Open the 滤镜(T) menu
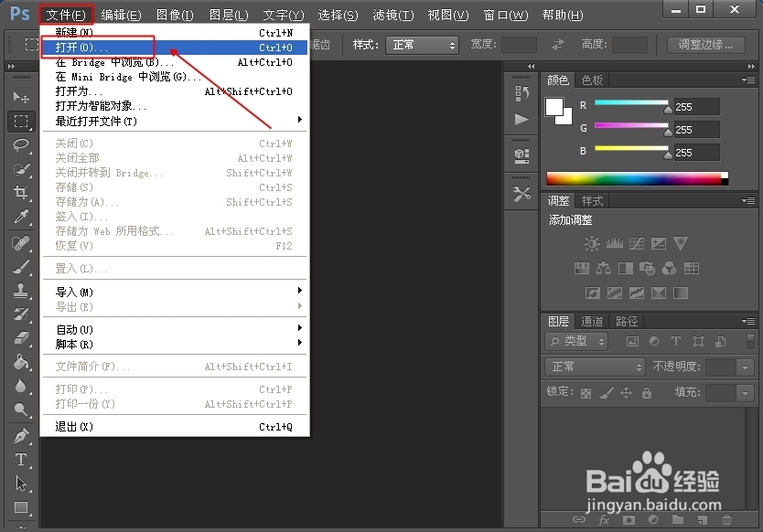Screen dimensions: 763x532 (x=393, y=15)
